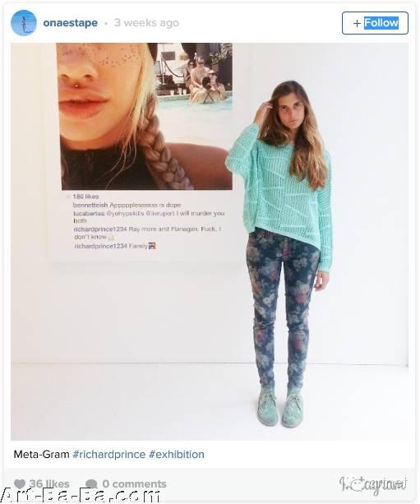Click the comment bubble icon
This screenshot has width=420, height=504.
click(x=91, y=483)
